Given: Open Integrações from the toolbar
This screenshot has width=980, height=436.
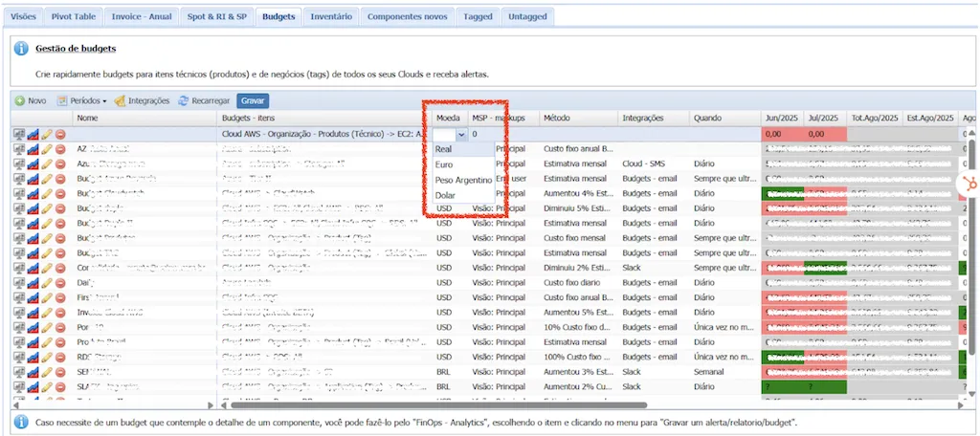Looking at the screenshot, I should (142, 100).
